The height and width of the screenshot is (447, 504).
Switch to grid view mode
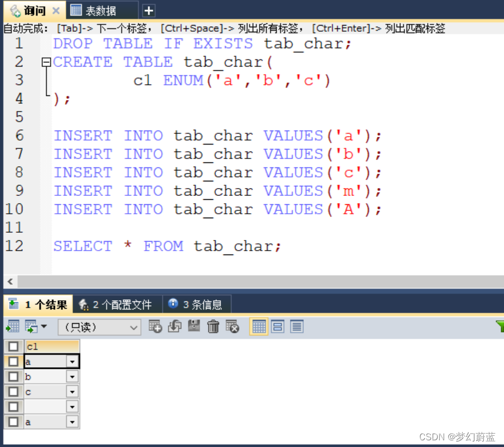[259, 326]
